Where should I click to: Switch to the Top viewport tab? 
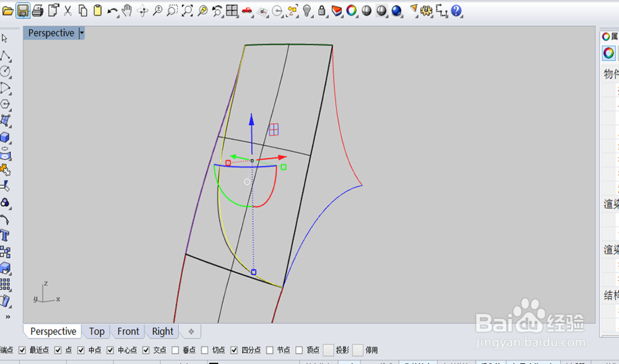[97, 331]
